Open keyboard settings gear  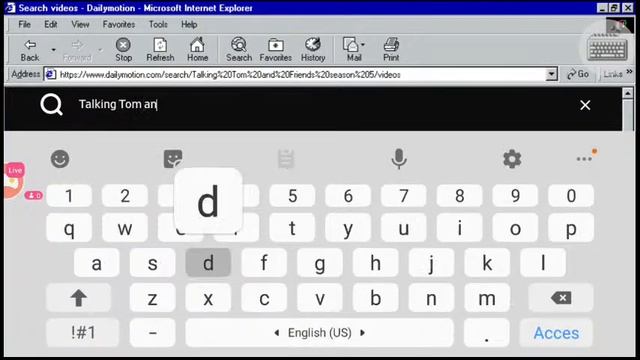[x=512, y=159]
